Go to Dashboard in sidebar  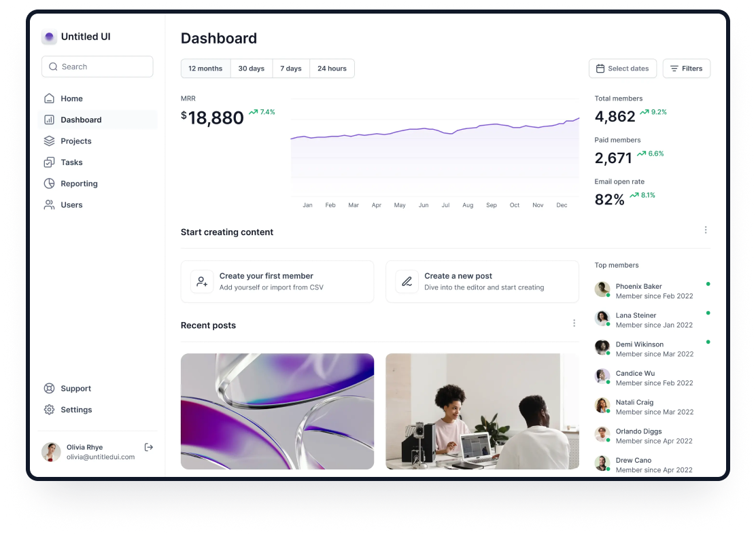[x=81, y=120]
